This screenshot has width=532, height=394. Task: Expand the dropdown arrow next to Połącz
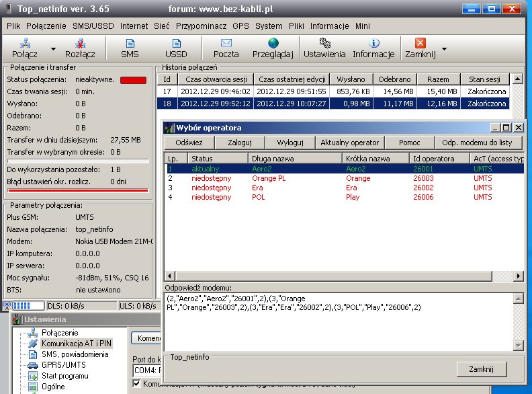(53, 49)
